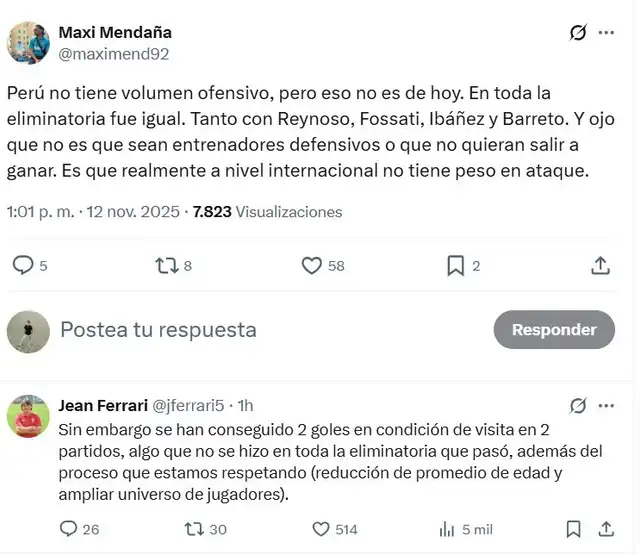640x555 pixels.
Task: Open Maxi Mendaña's profile picture
Action: [x=29, y=42]
